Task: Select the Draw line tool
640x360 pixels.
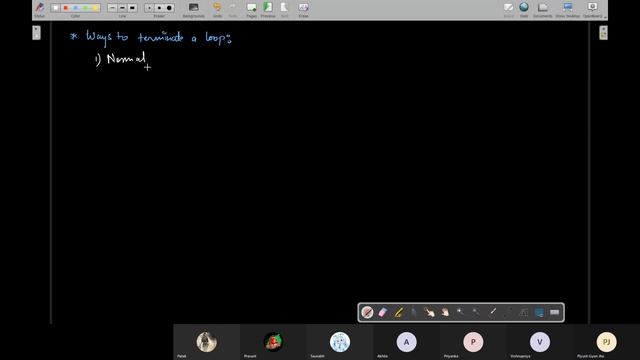Action: 508,313
